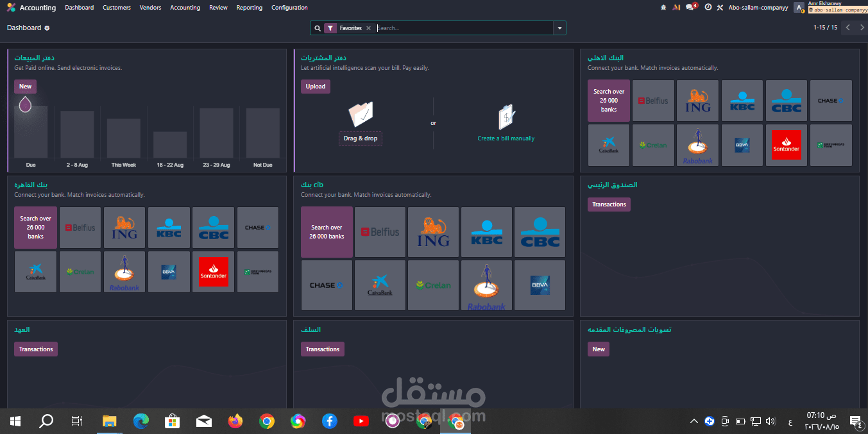Open the user avatar menu for Amr Elsharawy
Screen dimensions: 868x434
pyautogui.click(x=799, y=8)
